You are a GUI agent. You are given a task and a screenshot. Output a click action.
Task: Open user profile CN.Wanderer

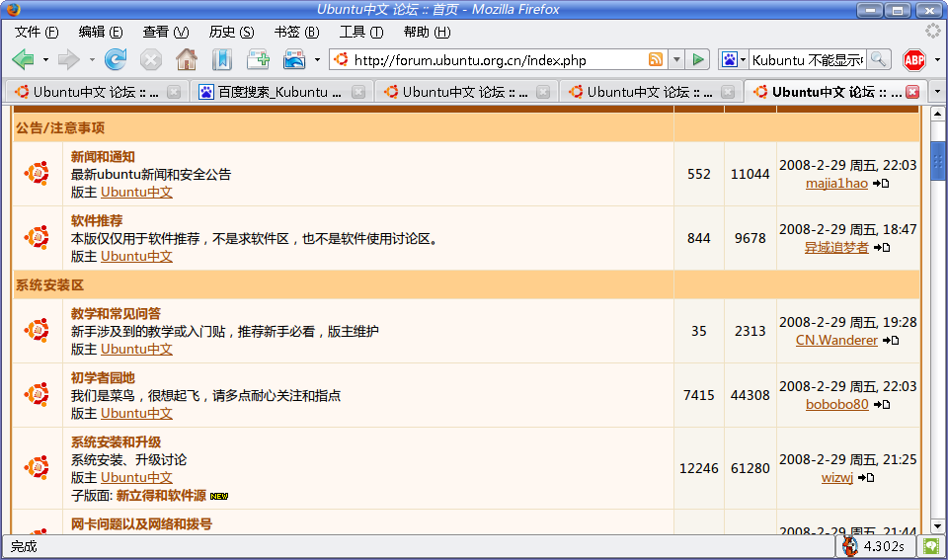click(x=836, y=341)
